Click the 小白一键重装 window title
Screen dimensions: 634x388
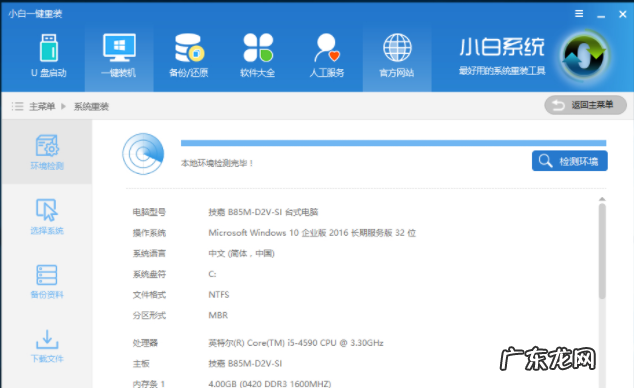(x=35, y=14)
